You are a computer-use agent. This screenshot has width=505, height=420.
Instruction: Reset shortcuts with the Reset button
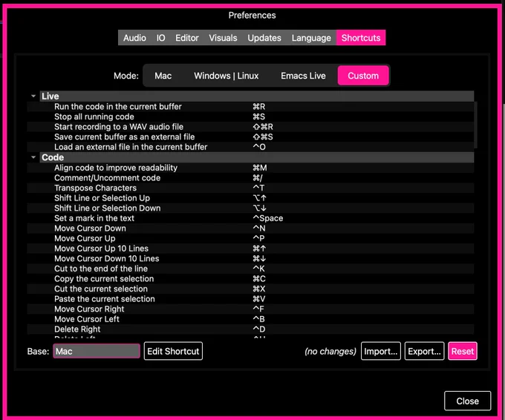pyautogui.click(x=463, y=351)
